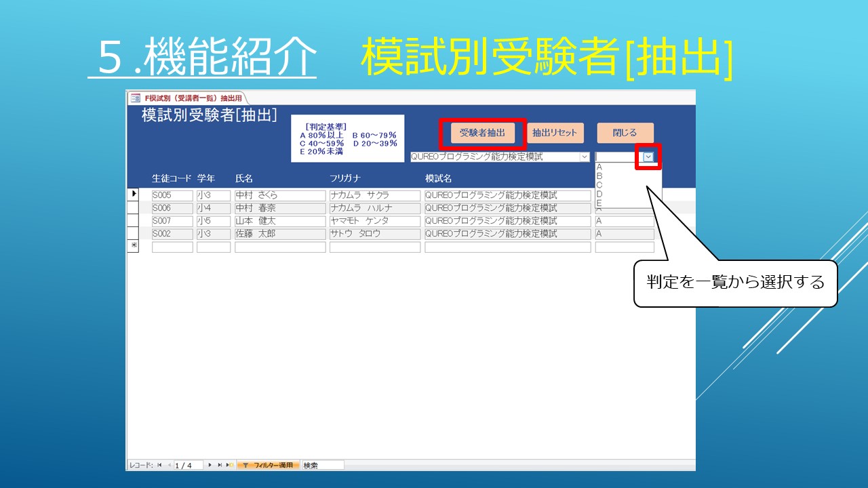
Task: Expand the QUREO模試名 combo box arrow
Action: point(585,157)
